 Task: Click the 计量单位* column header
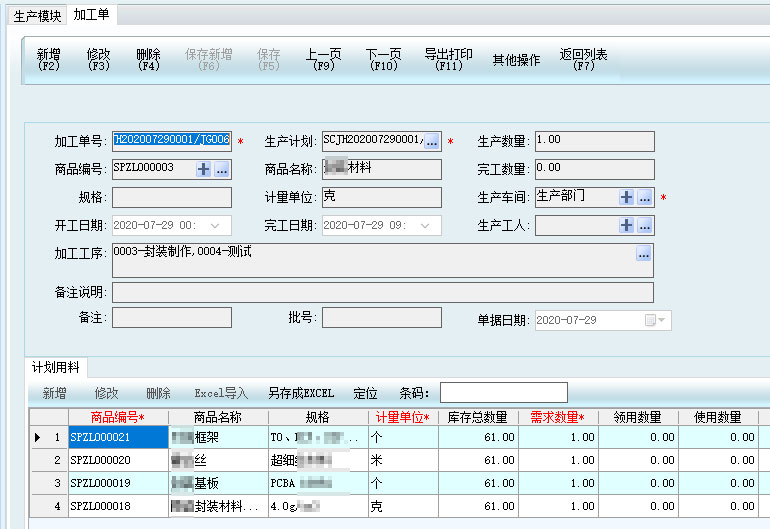[403, 418]
